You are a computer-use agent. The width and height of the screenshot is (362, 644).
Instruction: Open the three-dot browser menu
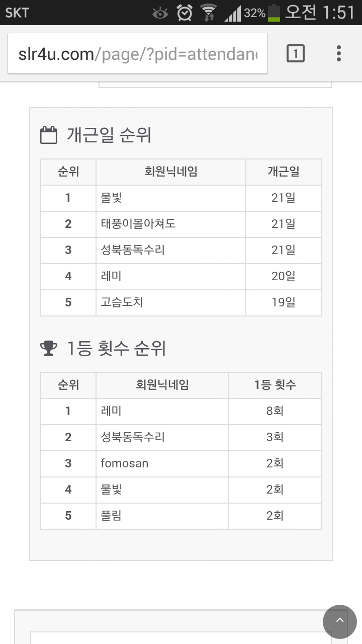click(339, 53)
